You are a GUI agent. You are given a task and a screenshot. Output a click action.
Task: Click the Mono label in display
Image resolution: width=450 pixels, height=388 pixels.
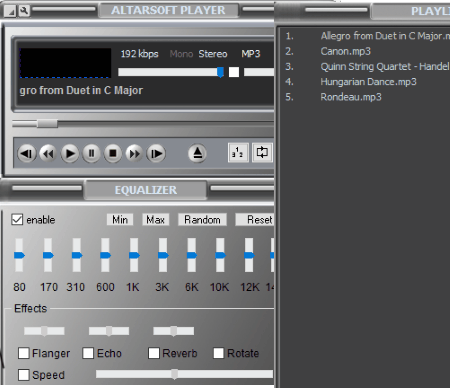pyautogui.click(x=181, y=54)
